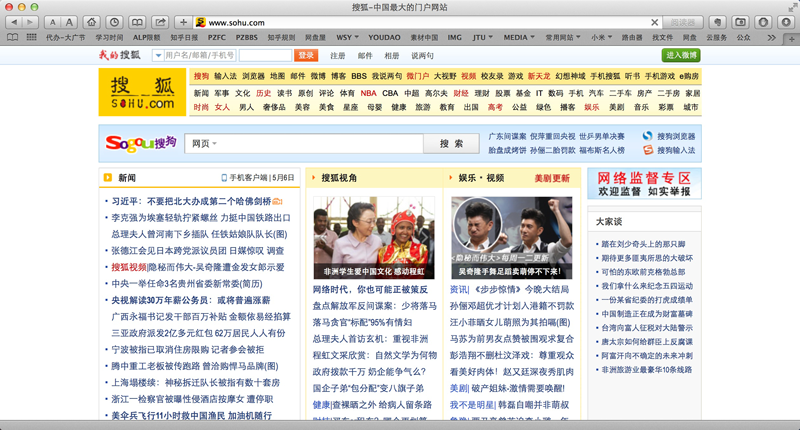
Task: Open the PZBBS bookmark
Action: coord(246,37)
